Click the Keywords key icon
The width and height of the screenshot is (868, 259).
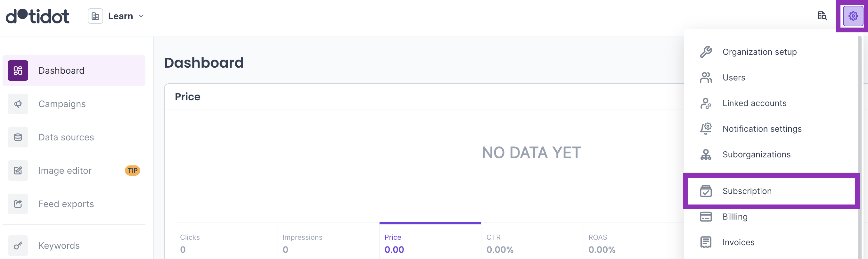18,246
